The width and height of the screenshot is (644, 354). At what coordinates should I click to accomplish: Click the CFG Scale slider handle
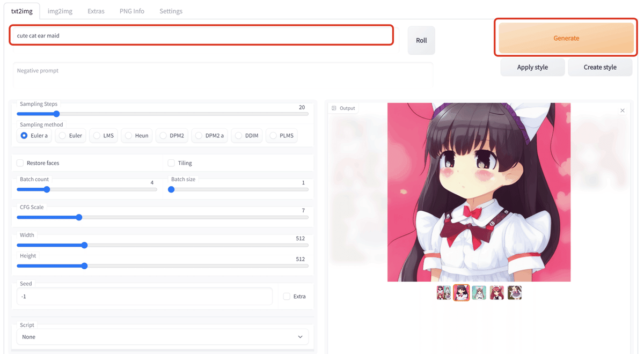(78, 217)
